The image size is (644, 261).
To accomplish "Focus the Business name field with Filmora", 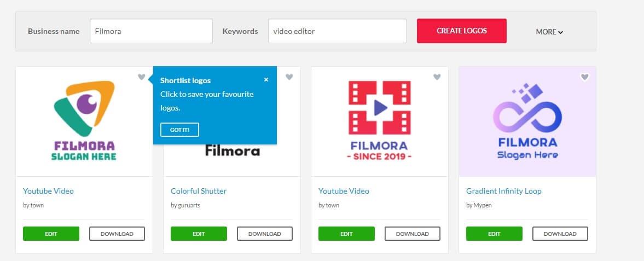I will click(151, 31).
